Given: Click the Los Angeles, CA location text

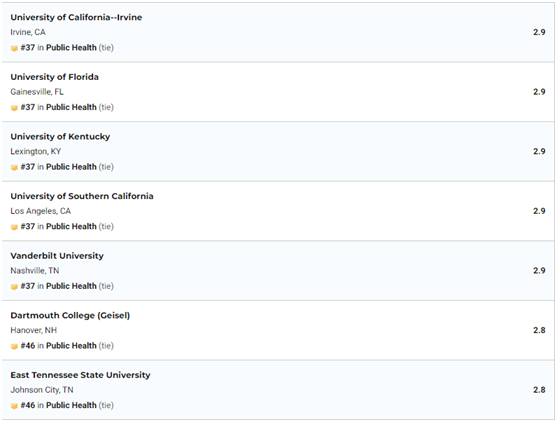Looking at the screenshot, I should 40,211.
